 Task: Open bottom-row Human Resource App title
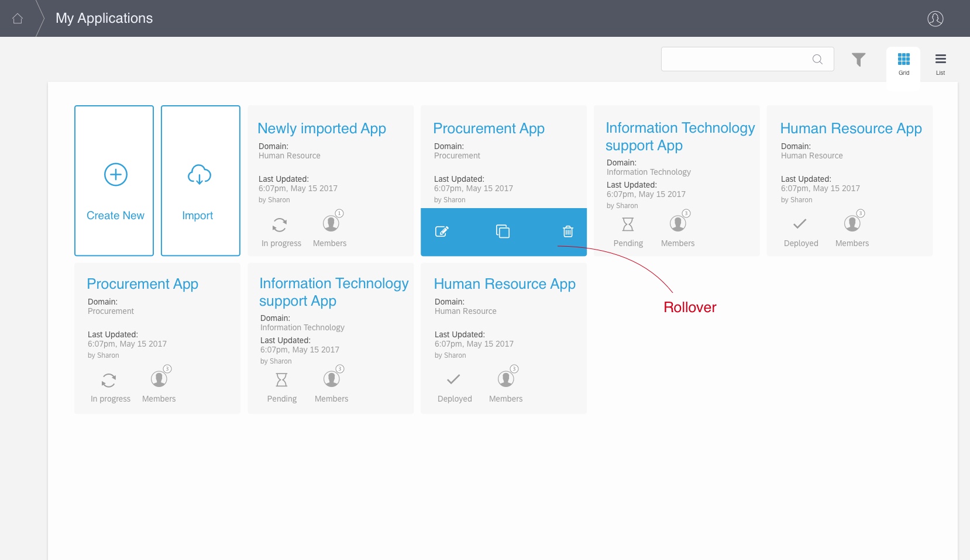pyautogui.click(x=504, y=284)
